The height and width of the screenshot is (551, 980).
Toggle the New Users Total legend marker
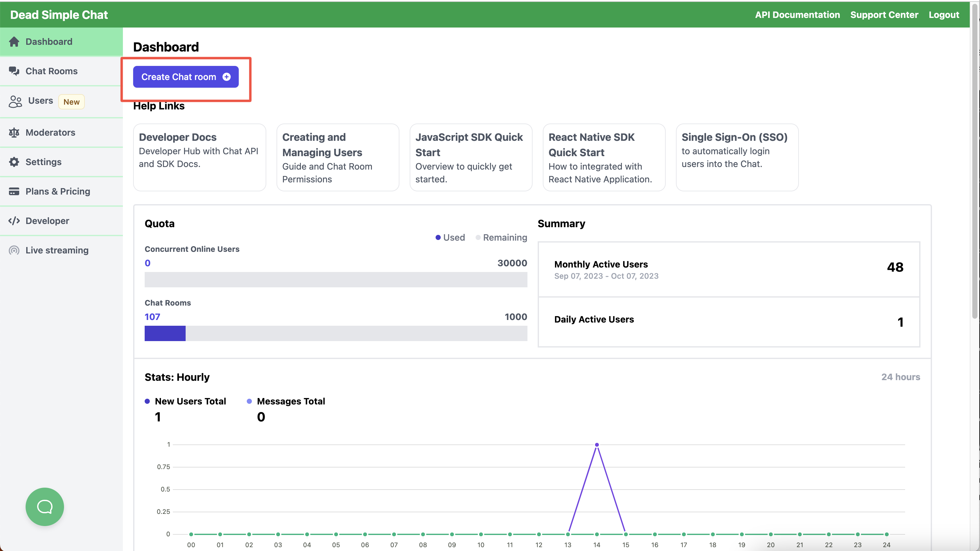coord(147,402)
